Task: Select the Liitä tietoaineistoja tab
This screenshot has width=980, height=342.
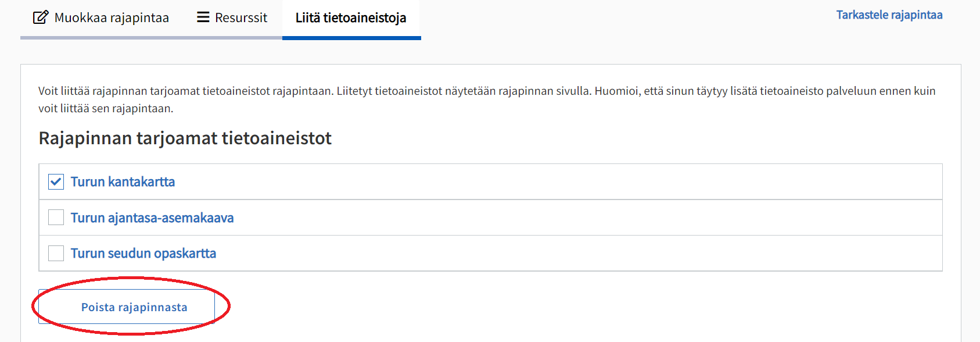Action: (x=351, y=17)
